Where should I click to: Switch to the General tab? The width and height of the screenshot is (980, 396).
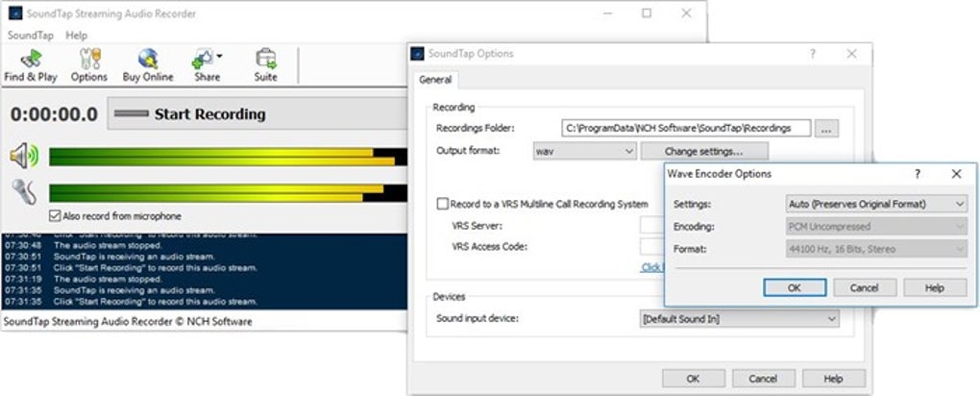[436, 80]
